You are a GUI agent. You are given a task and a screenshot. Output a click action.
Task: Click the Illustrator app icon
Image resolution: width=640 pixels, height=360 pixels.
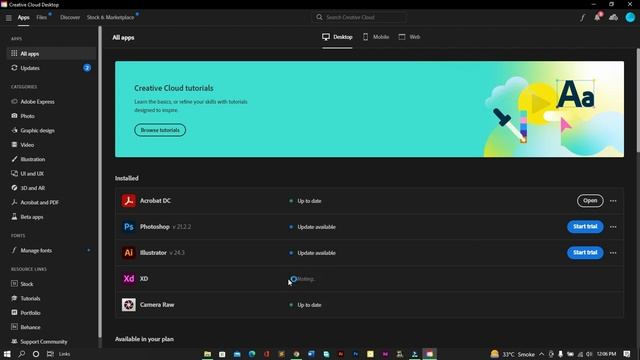[x=129, y=253]
